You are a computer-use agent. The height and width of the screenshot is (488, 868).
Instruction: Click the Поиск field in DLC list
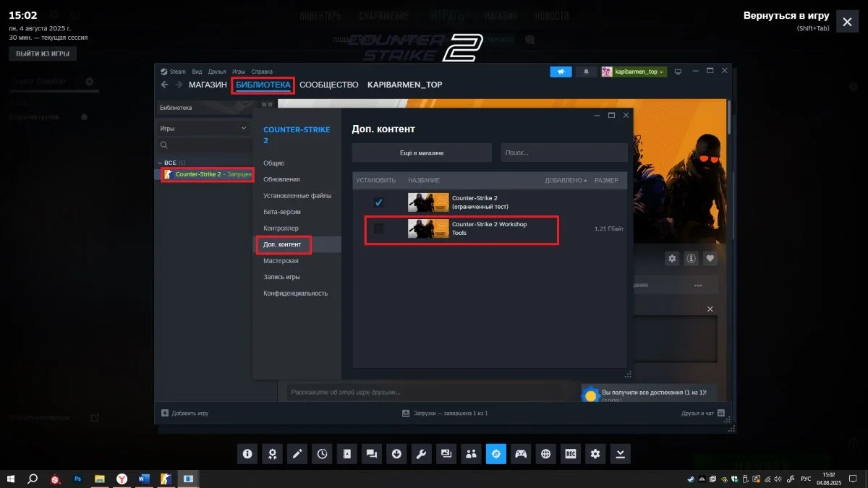tap(564, 153)
